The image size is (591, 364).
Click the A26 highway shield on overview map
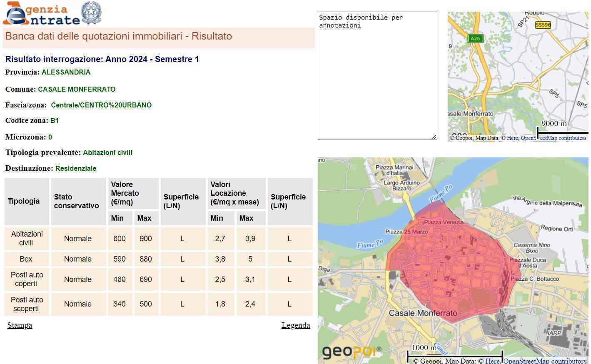click(x=475, y=38)
